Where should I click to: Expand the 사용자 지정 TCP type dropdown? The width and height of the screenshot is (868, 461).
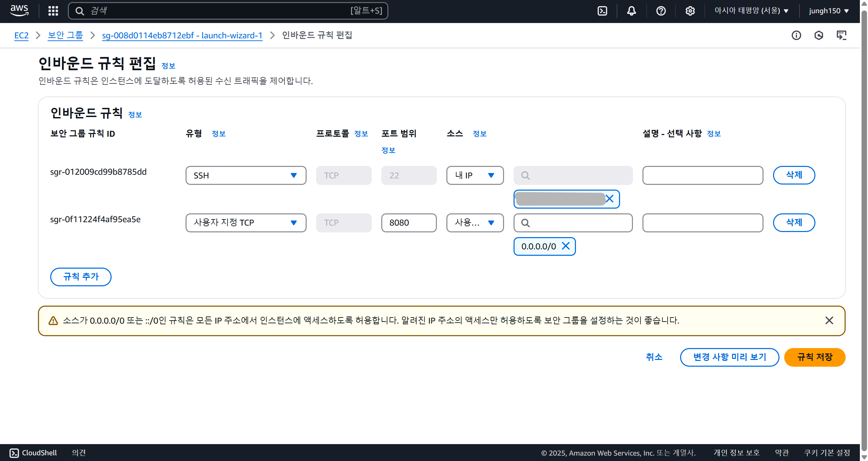pos(246,223)
